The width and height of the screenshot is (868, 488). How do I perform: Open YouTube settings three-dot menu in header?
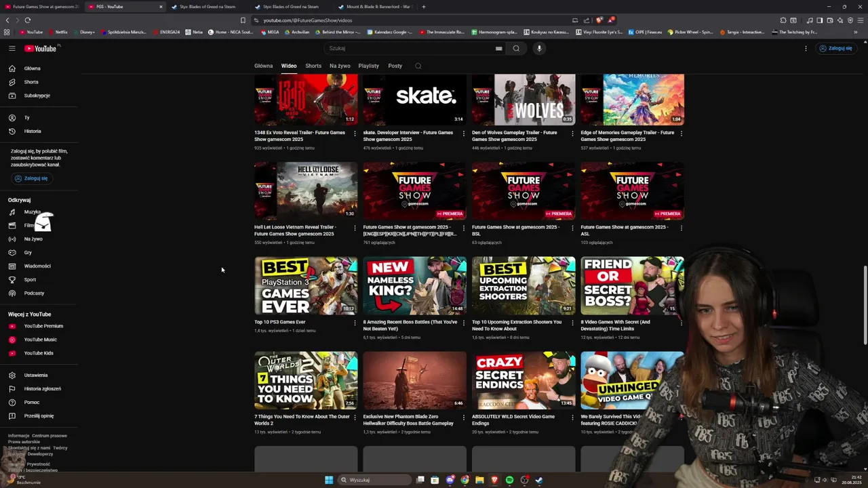[x=806, y=48]
